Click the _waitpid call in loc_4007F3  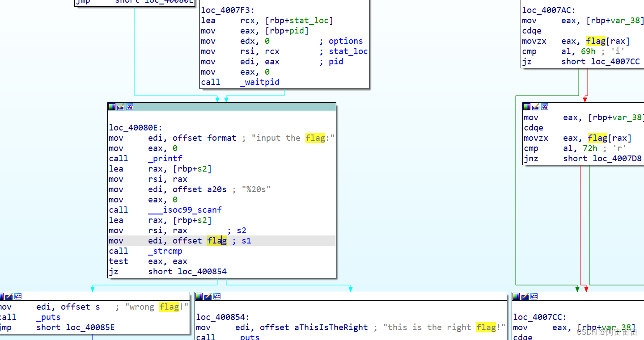(x=260, y=82)
